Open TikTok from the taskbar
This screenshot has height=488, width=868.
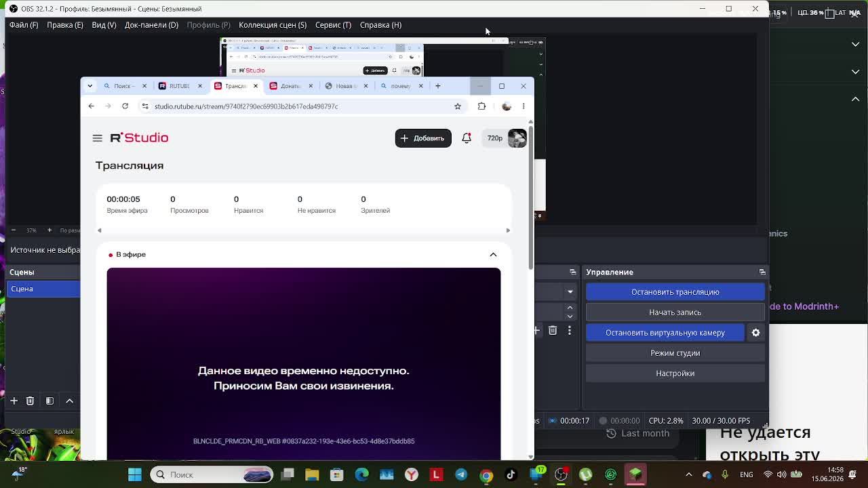[511, 474]
